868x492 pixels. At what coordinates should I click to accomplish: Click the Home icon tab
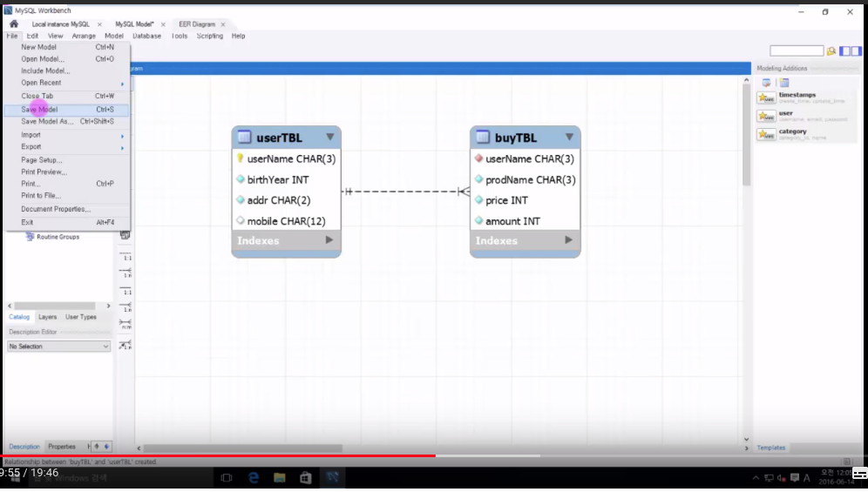tap(14, 24)
